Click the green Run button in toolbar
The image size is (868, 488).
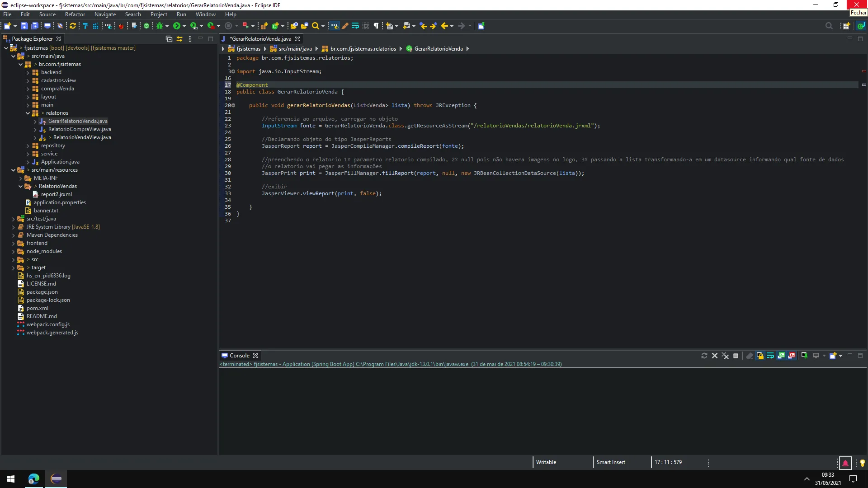pyautogui.click(x=177, y=26)
